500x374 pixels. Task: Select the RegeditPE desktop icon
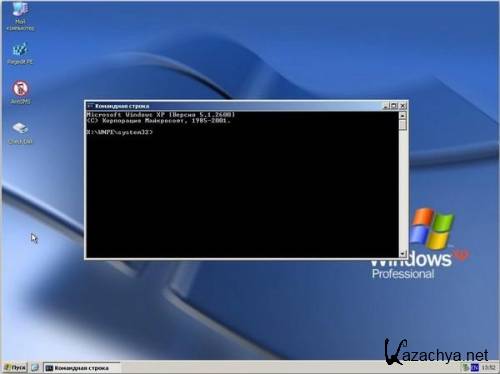tap(20, 53)
